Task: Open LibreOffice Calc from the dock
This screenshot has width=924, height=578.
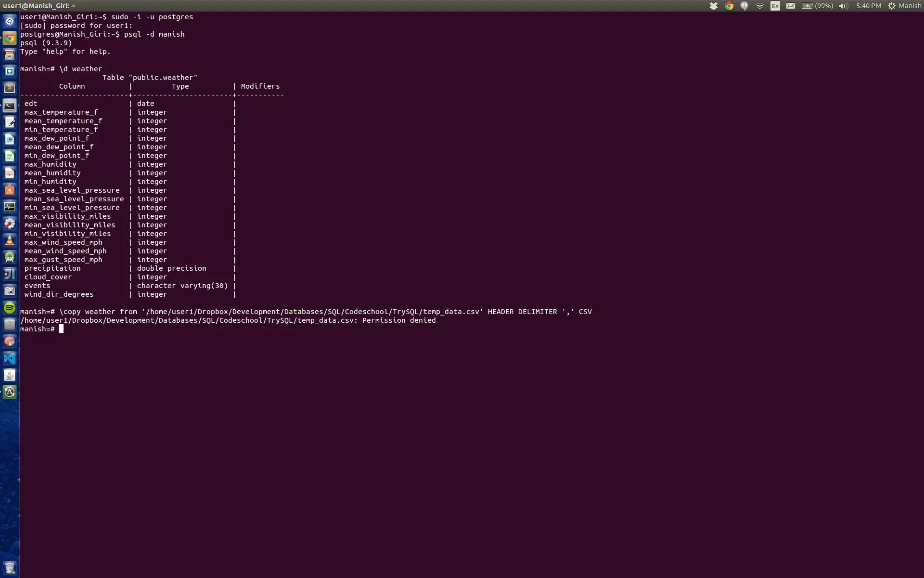Action: pos(10,156)
